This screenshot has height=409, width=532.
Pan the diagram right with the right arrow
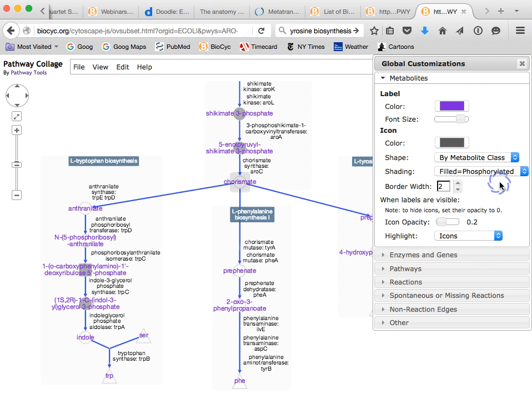[26, 96]
